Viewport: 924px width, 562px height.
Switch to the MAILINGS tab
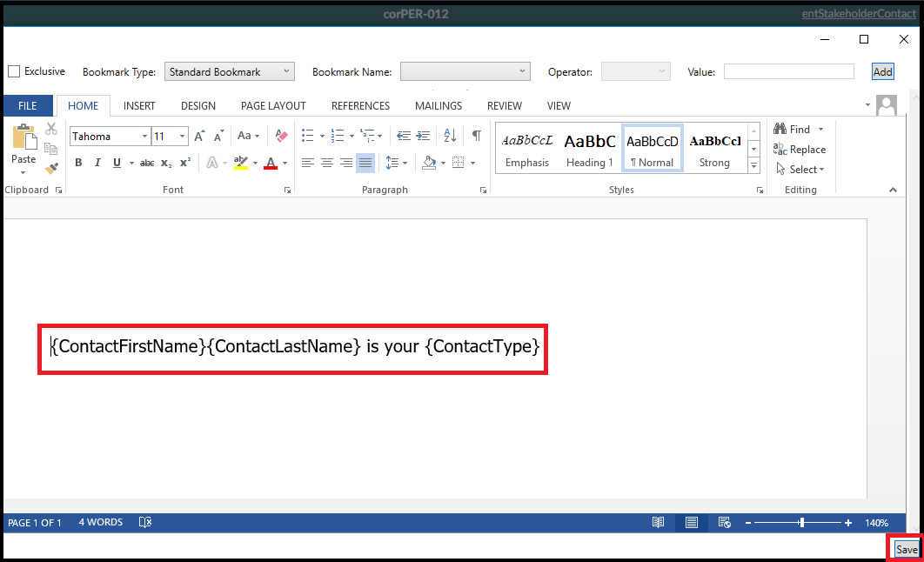click(439, 106)
